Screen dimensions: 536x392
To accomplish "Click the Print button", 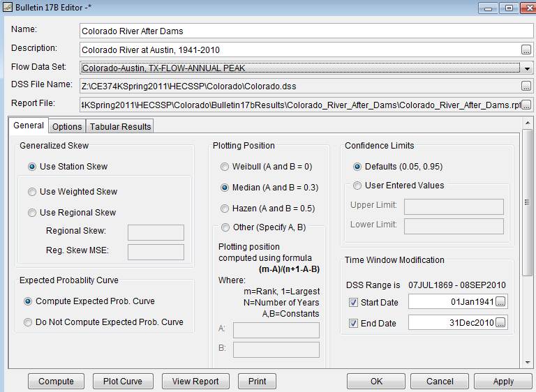I will 257,381.
